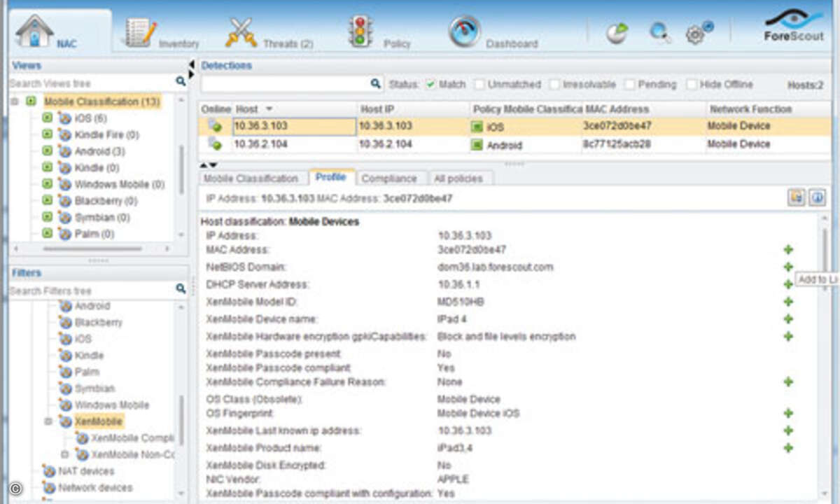
Task: Click the add icon for Hardware encryption row
Action: [788, 337]
